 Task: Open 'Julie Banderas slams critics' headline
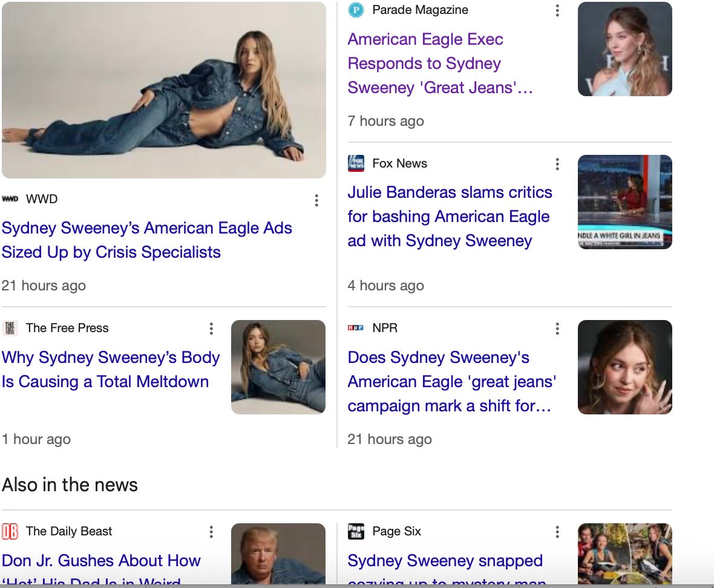click(x=450, y=216)
